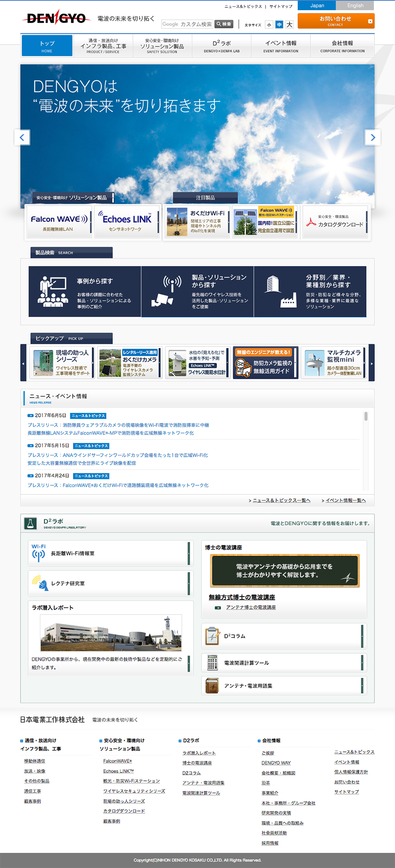Set font size to small (小)
The height and width of the screenshot is (868, 395).
[269, 25]
